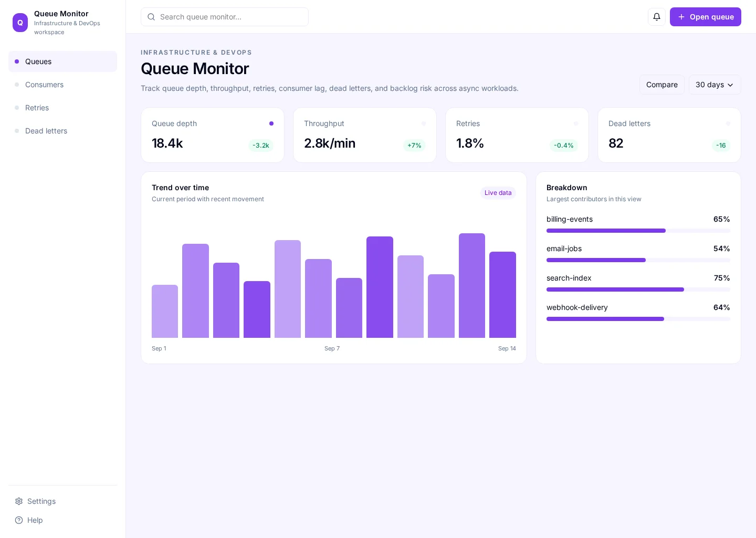
Task: Click the Sep 7 axis label
Action: pyautogui.click(x=332, y=348)
